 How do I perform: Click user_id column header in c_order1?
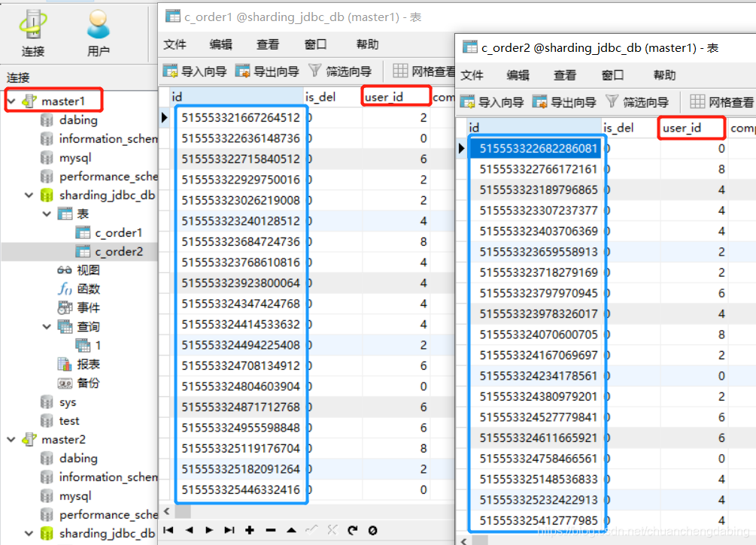[x=396, y=97]
